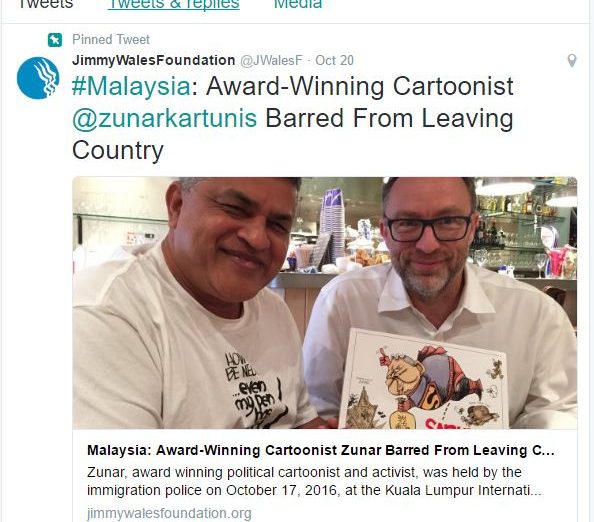Switch to the Tweets tab
594x522 pixels.
tap(46, 5)
